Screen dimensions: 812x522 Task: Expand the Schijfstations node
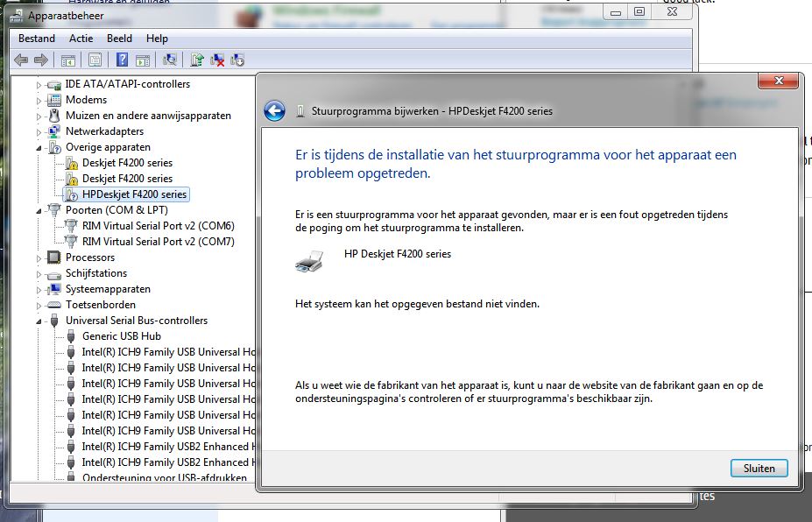[39, 274]
